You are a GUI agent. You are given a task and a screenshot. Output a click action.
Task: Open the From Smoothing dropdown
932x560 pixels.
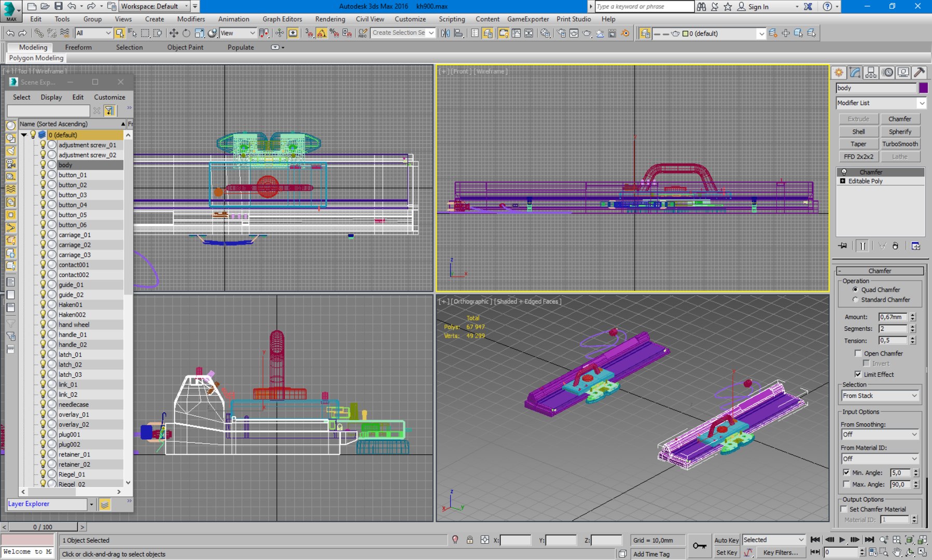click(880, 435)
